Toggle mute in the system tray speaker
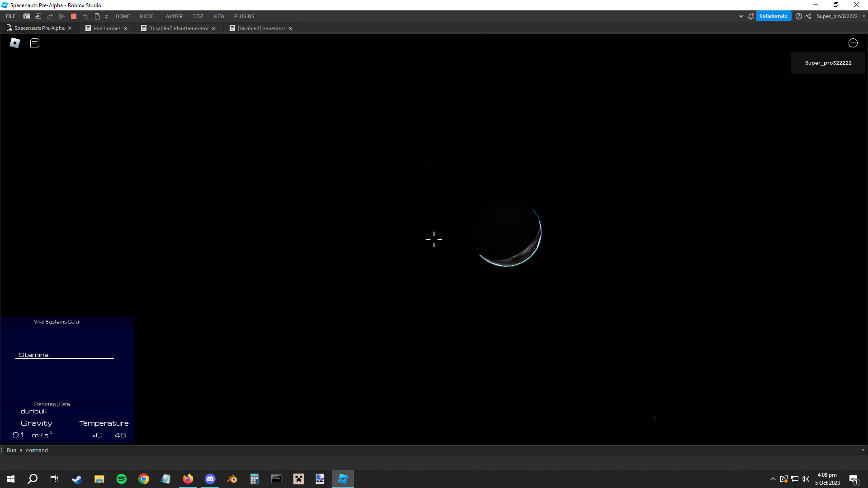The width and height of the screenshot is (868, 488). pos(807,479)
